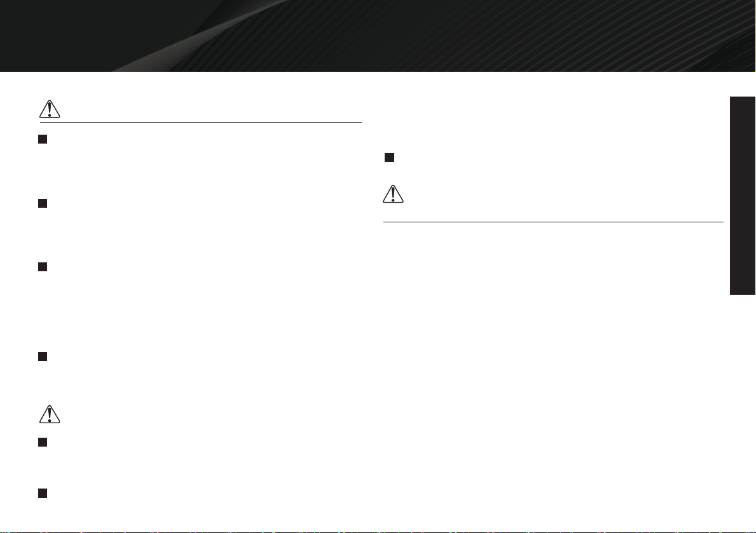Select the first square bullet under the top-left warning
756x533 pixels.
(43, 139)
